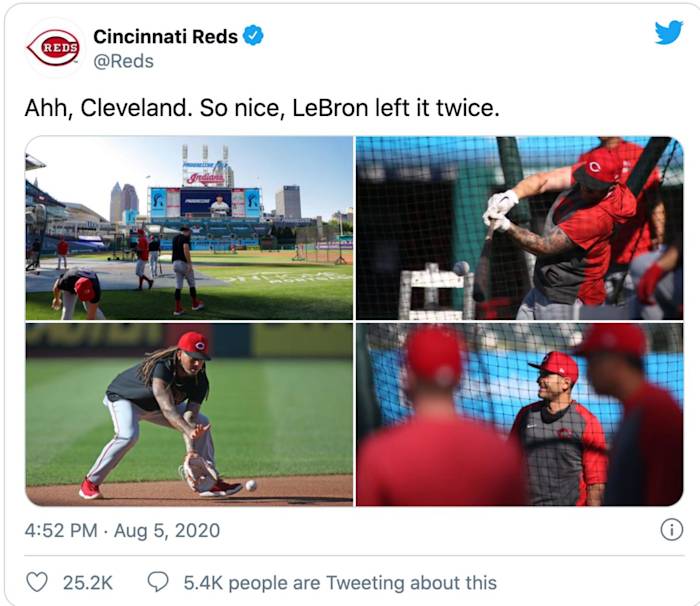
Task: Click the reply speech bubble icon
Action: pyautogui.click(x=157, y=581)
